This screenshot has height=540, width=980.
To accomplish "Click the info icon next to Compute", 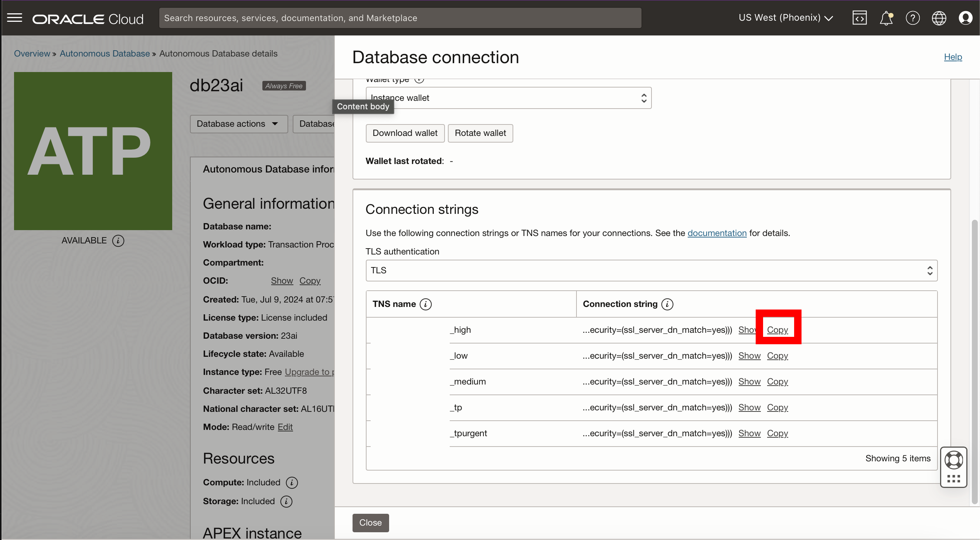I will [292, 483].
